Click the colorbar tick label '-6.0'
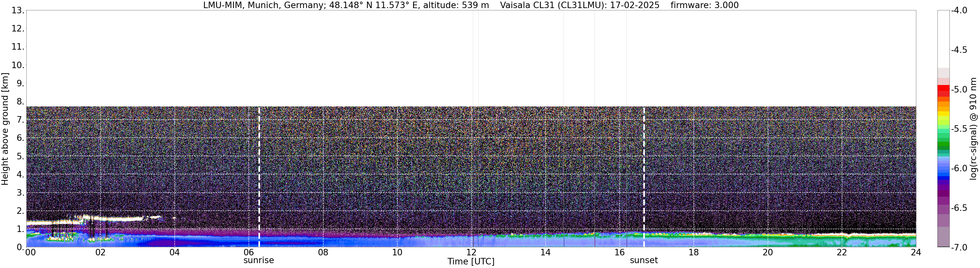Screen dimensions: 980x268 coord(959,168)
